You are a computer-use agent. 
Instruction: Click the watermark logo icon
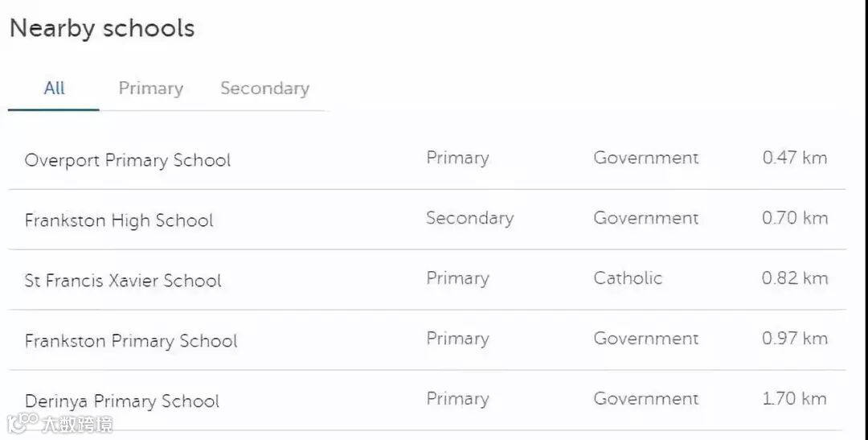pyautogui.click(x=23, y=423)
